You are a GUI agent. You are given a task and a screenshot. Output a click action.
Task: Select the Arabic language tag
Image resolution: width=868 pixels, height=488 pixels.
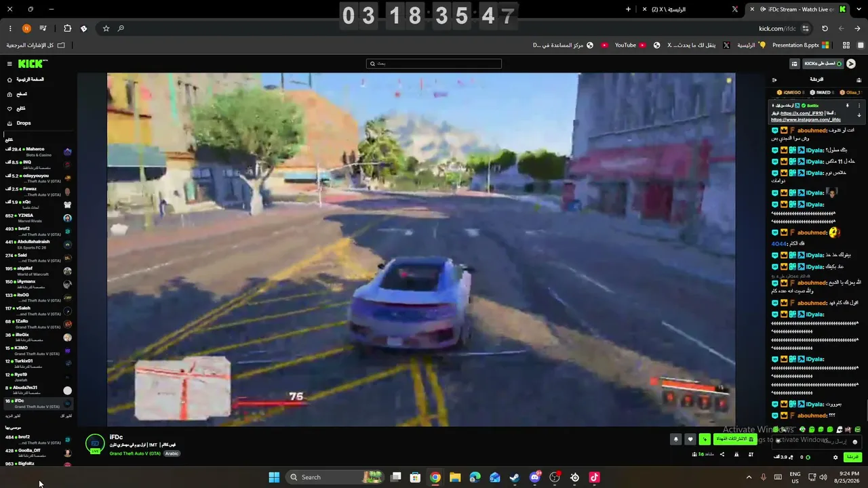pyautogui.click(x=172, y=453)
